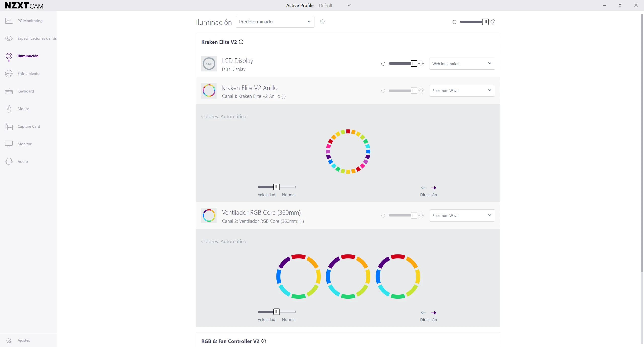Click Kraken Anillo minimum brightness circle

point(383,91)
